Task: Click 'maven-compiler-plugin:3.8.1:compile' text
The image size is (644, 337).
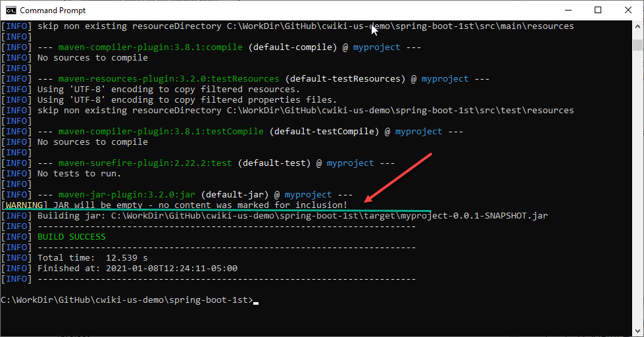Action: pos(151,47)
